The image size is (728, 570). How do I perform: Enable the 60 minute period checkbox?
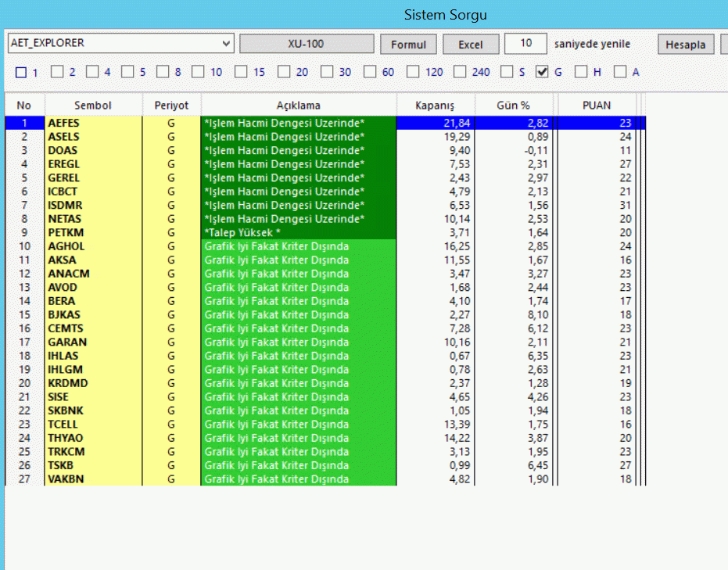tap(370, 71)
